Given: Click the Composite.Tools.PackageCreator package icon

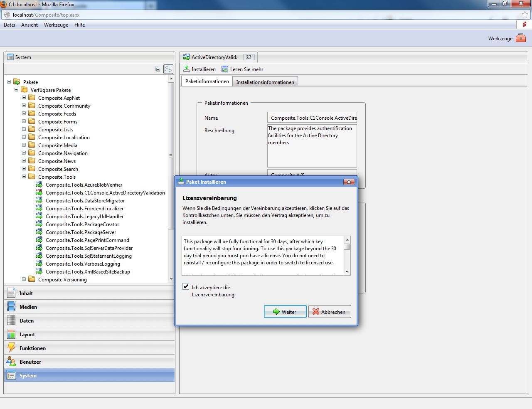Looking at the screenshot, I should point(39,224).
